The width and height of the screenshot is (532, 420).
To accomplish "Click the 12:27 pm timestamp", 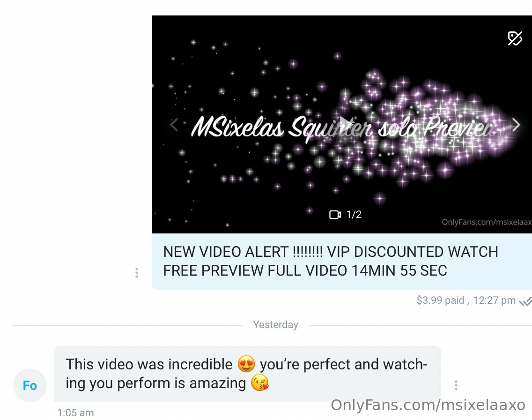I will pos(495,300).
